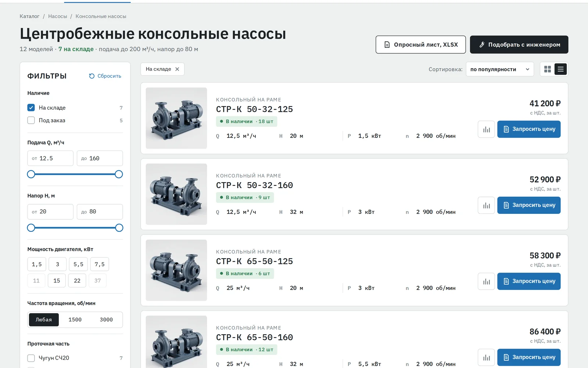The width and height of the screenshot is (588, 368).
Task: Select motor power 11 кВт
Action: pos(36,280)
